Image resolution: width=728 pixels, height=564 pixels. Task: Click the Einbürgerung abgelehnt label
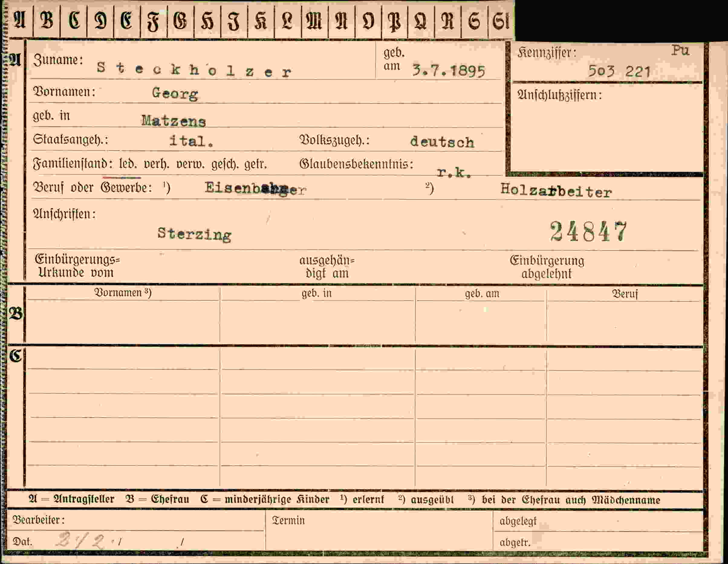pyautogui.click(x=547, y=267)
